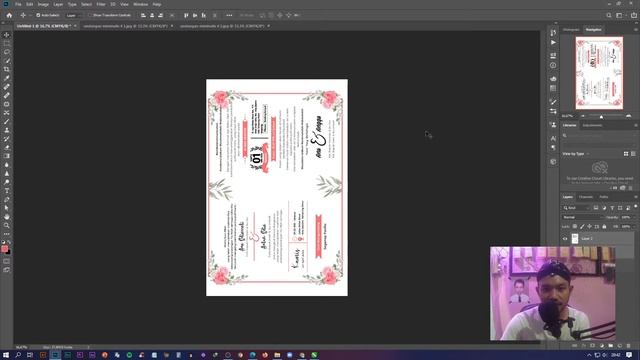Open the layer blending mode Normal dropdown

[x=582, y=217]
